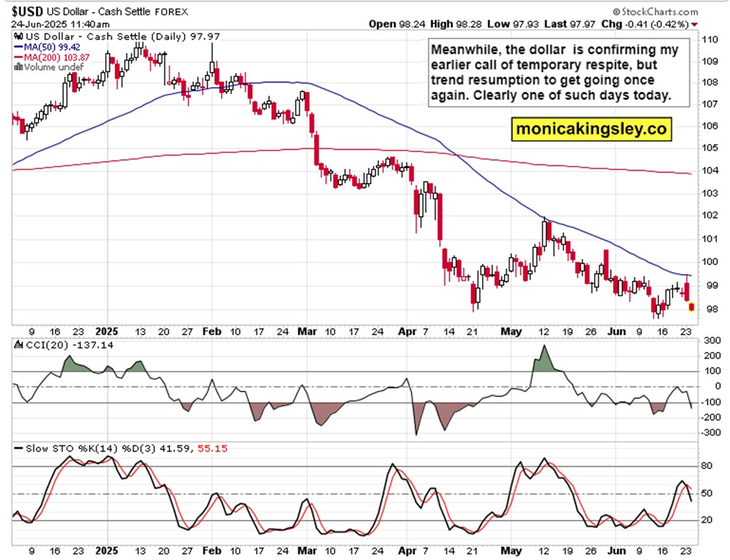Viewport: 730px width, 560px height.
Task: Click the candlestick icon before US Dollar legend
Action: pos(19,36)
